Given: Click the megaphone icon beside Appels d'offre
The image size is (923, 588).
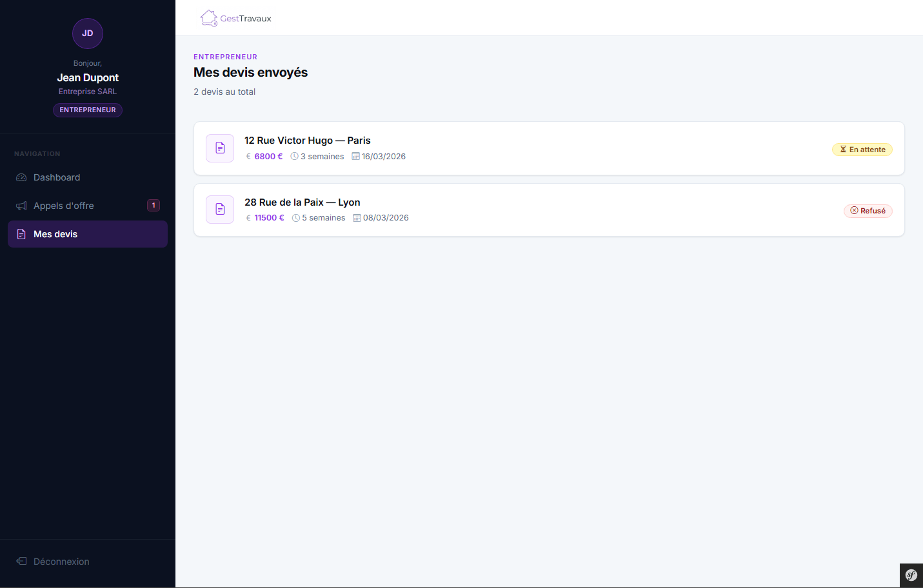Looking at the screenshot, I should (21, 206).
